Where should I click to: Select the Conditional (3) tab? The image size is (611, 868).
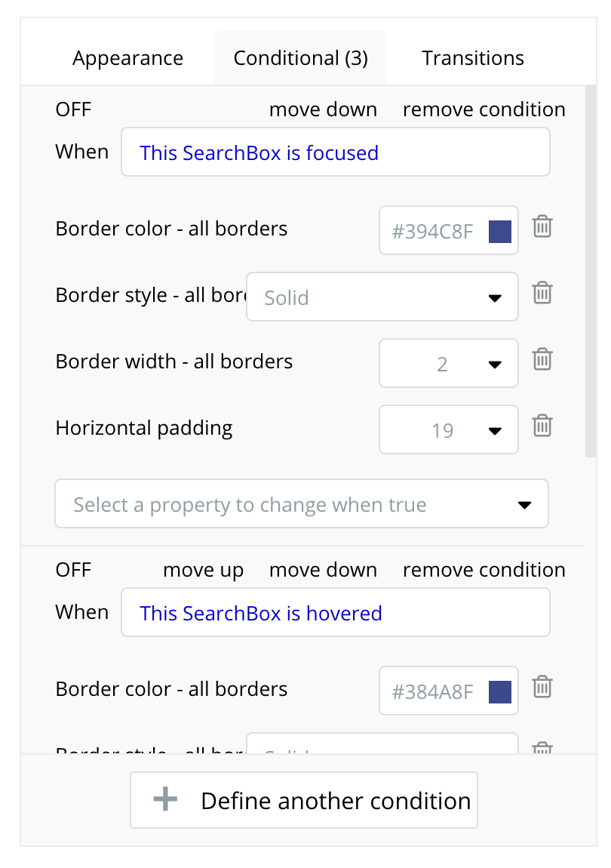[x=300, y=58]
